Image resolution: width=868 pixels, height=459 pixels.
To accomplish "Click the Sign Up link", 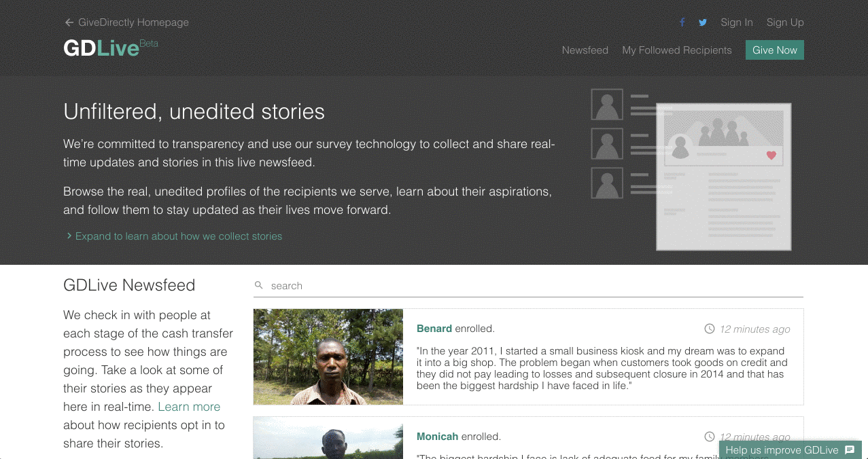I will (x=785, y=22).
